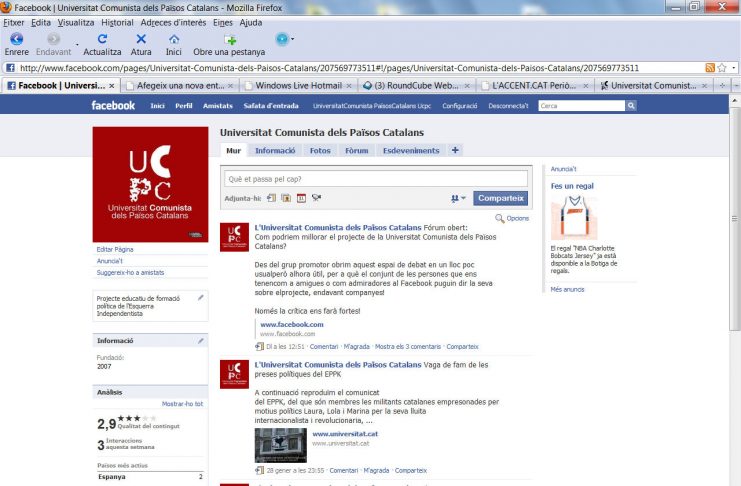Reload the page with Actualitza icon
The width and height of the screenshot is (741, 486).
click(x=102, y=39)
